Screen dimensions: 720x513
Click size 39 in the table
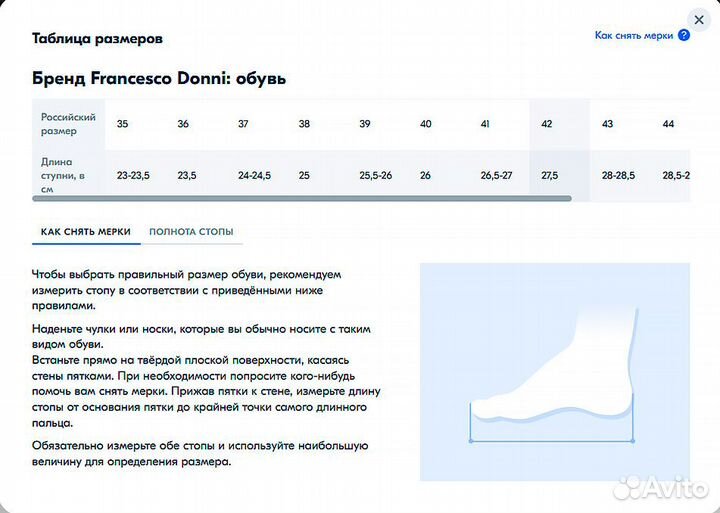365,123
